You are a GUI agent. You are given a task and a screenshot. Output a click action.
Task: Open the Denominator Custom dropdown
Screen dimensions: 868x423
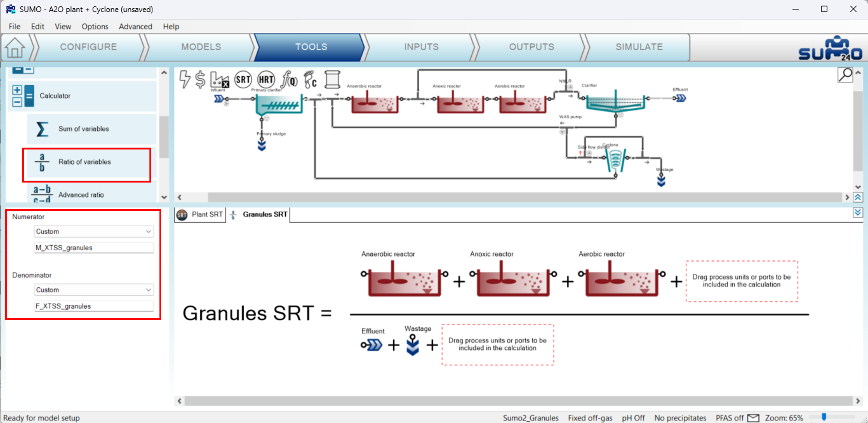click(x=94, y=290)
